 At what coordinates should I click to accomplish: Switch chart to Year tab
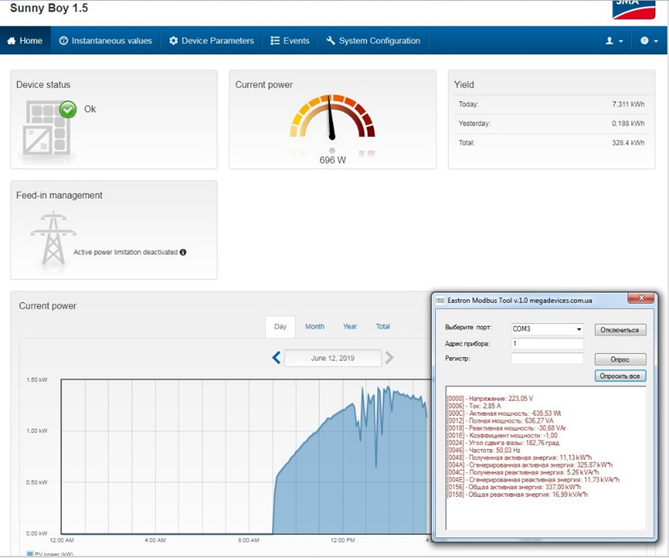350,326
